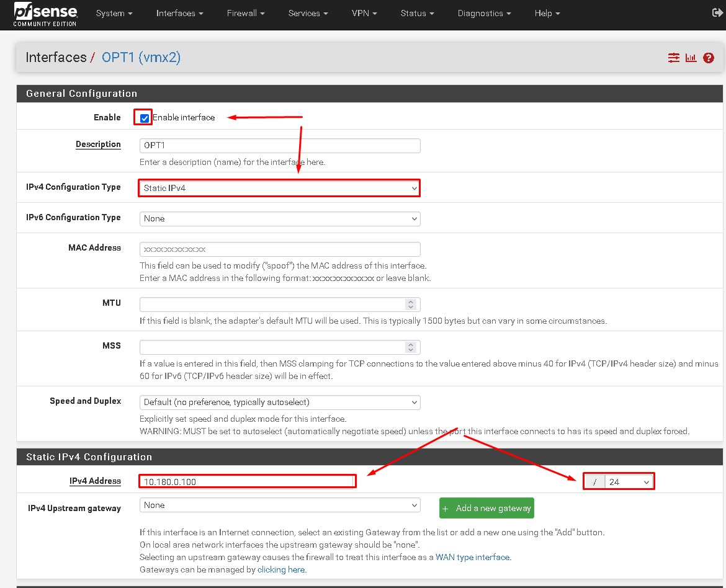Follow the 'clicking here' gateways link

(281, 569)
